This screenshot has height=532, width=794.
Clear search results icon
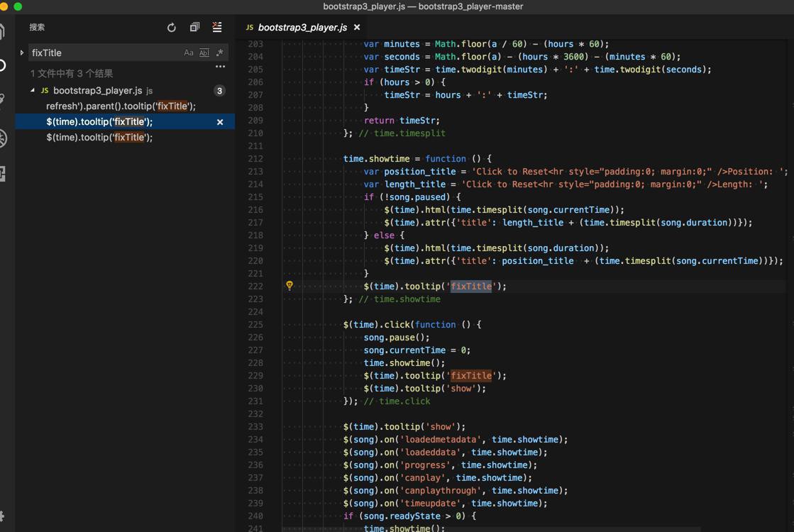[217, 28]
